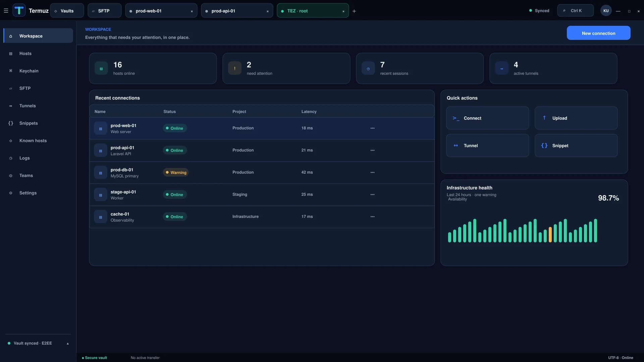Click the Warning status badge for prod-db-01

pos(176,172)
